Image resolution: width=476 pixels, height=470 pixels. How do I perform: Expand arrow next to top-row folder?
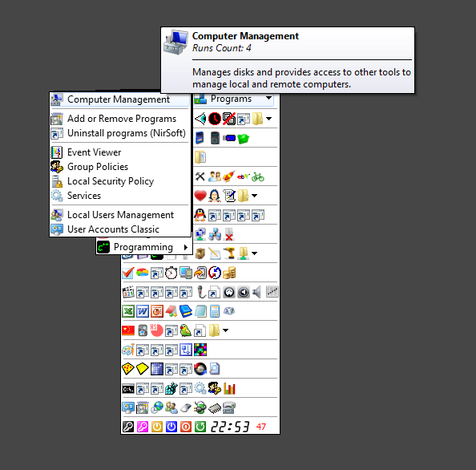pos(268,119)
